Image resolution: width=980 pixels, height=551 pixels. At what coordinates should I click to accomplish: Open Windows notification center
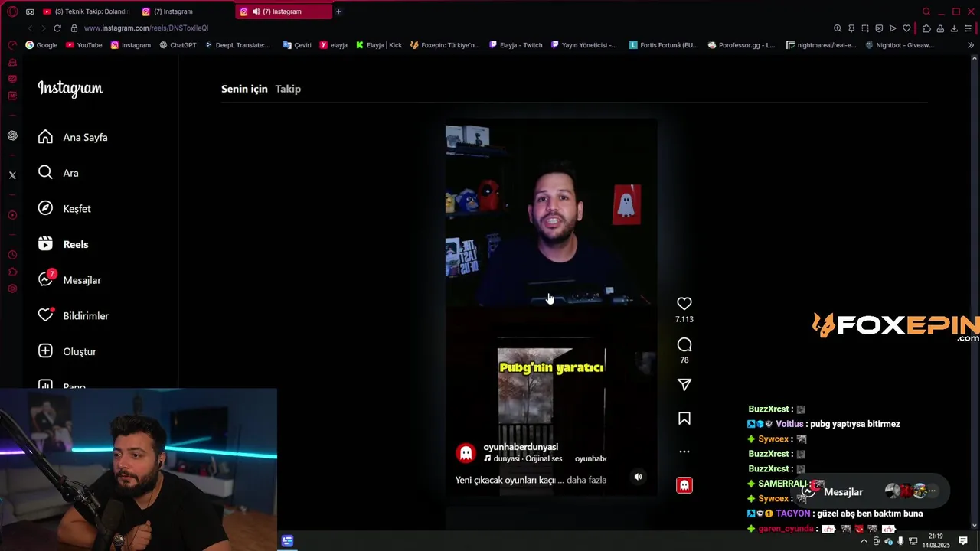click(963, 541)
